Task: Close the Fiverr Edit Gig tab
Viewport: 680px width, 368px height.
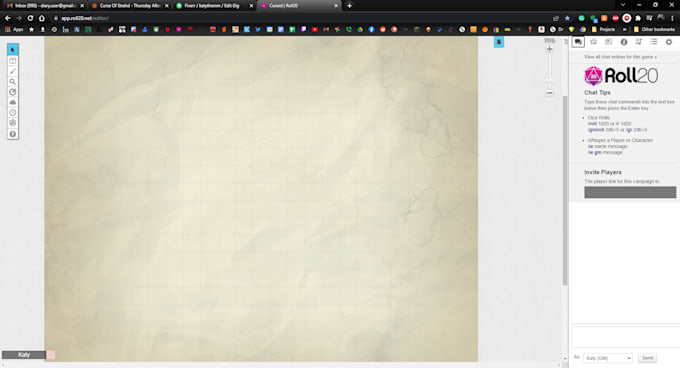Action: 251,6
